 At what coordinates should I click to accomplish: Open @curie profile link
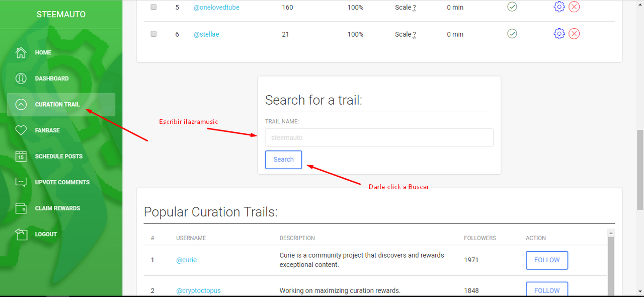tap(186, 260)
